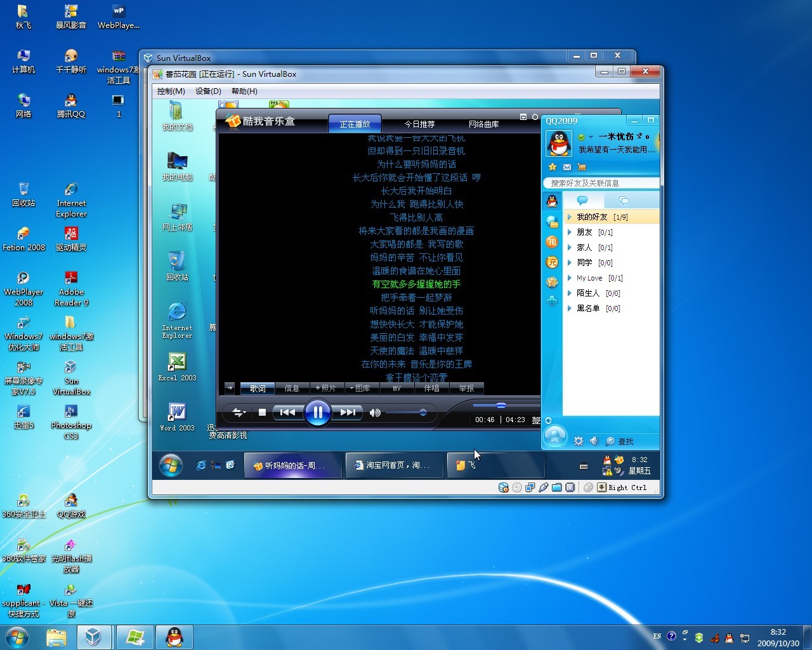Click the host taskbar QQ penguin button
812x650 pixels.
point(174,637)
